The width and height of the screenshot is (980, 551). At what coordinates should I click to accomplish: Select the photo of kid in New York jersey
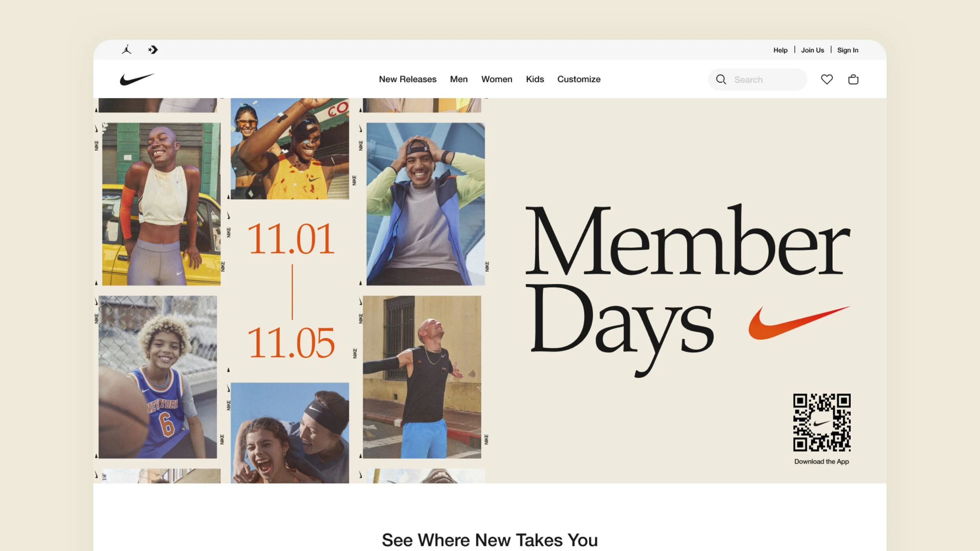tap(158, 377)
